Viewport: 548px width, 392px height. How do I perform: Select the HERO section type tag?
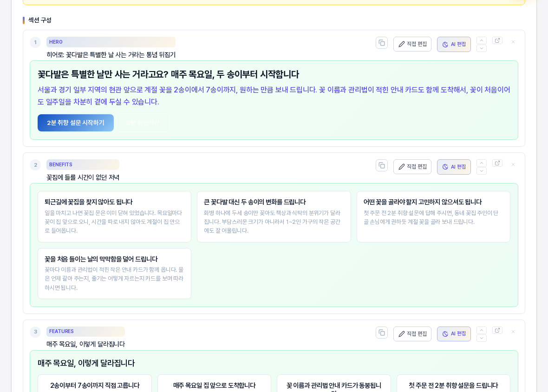[x=111, y=42]
